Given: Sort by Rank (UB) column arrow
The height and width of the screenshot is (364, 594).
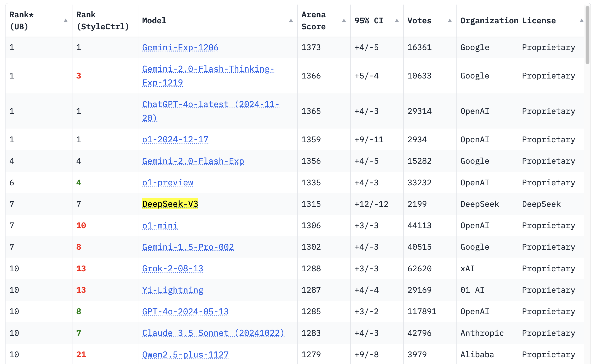Looking at the screenshot, I should pos(65,21).
